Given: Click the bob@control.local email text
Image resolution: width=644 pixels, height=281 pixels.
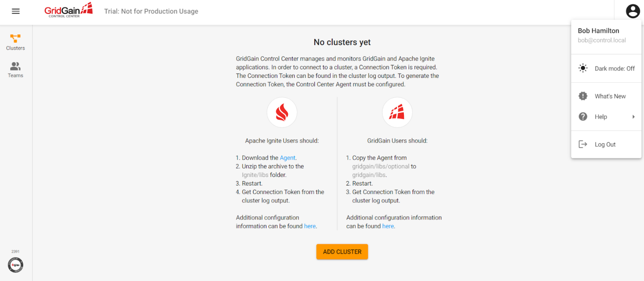Looking at the screenshot, I should 602,40.
